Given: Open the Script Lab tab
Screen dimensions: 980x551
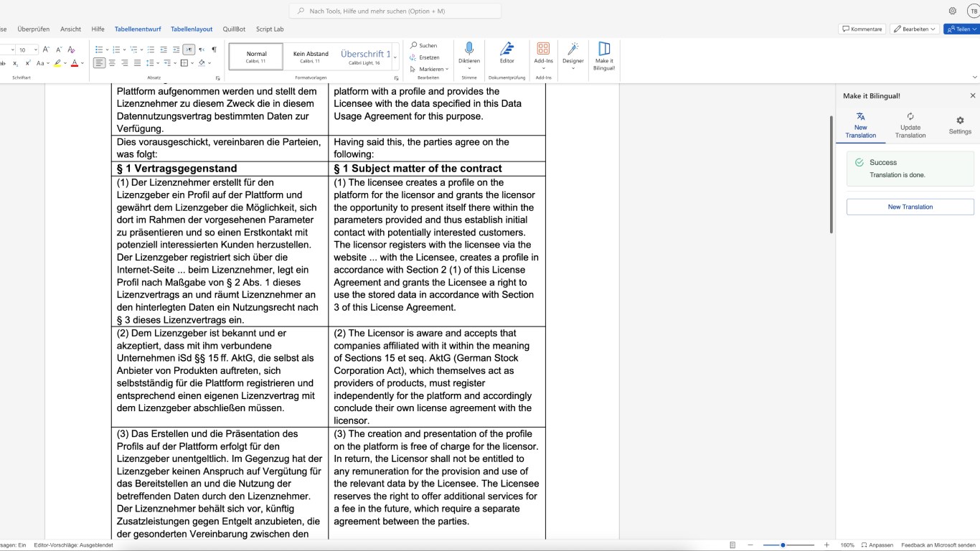Looking at the screenshot, I should (270, 29).
